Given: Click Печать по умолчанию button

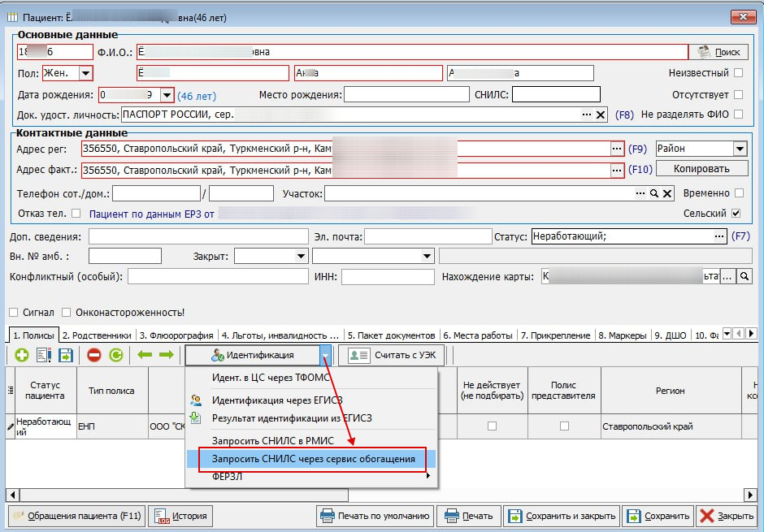Looking at the screenshot, I should pos(375,516).
